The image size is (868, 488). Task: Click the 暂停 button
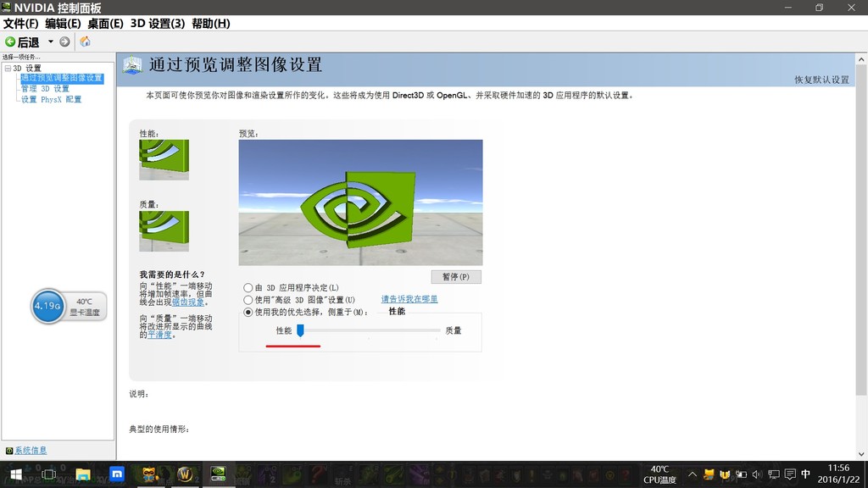tap(456, 276)
